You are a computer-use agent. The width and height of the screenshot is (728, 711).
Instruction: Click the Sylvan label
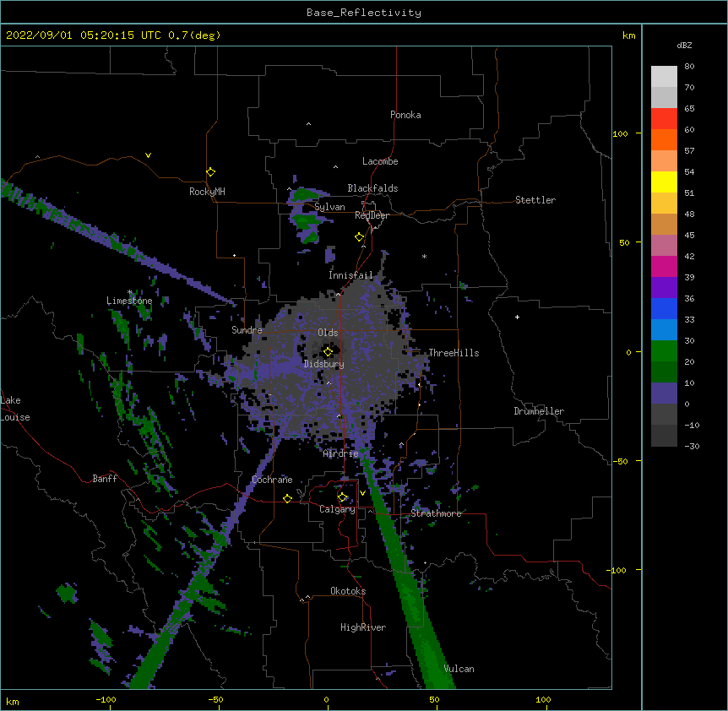pos(329,207)
